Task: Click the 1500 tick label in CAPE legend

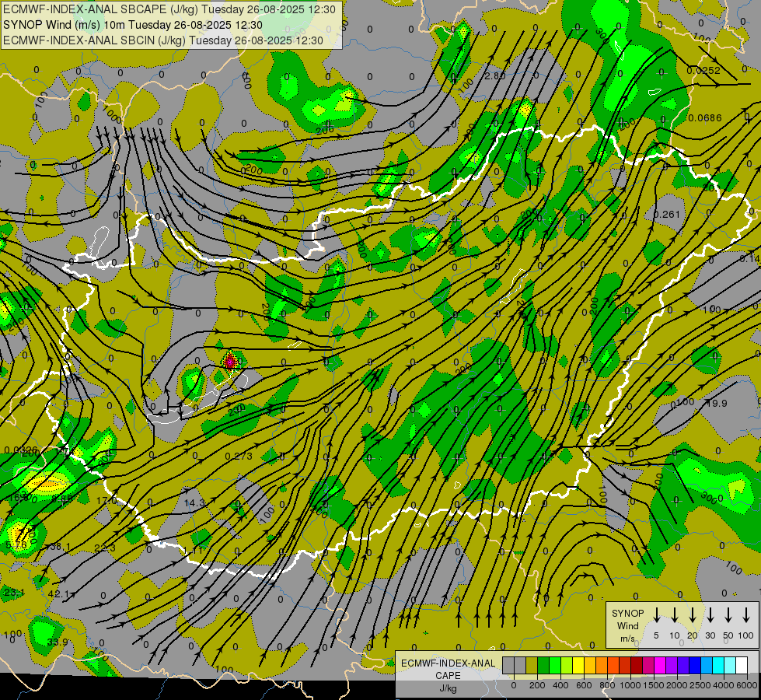Action: click(x=654, y=685)
